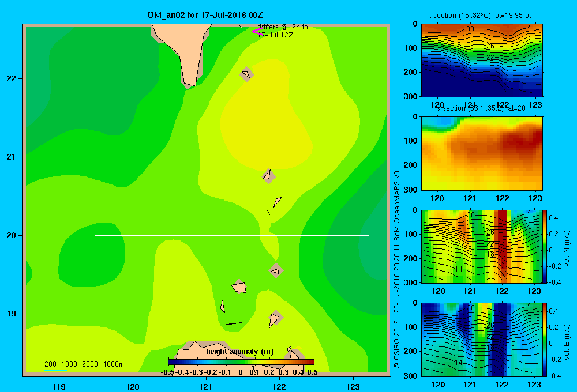Click latitude label 22 on main map
The image size is (577, 392).
[x=12, y=78]
